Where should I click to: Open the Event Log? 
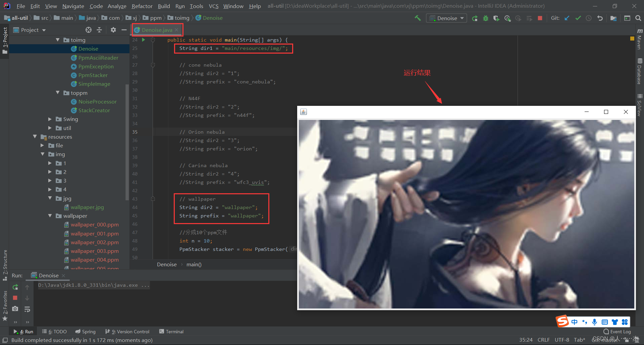[617, 332]
